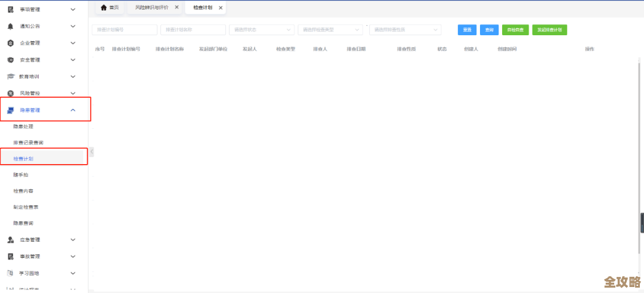Click the 安全管理 shield icon
This screenshot has width=644, height=293.
coord(11,60)
